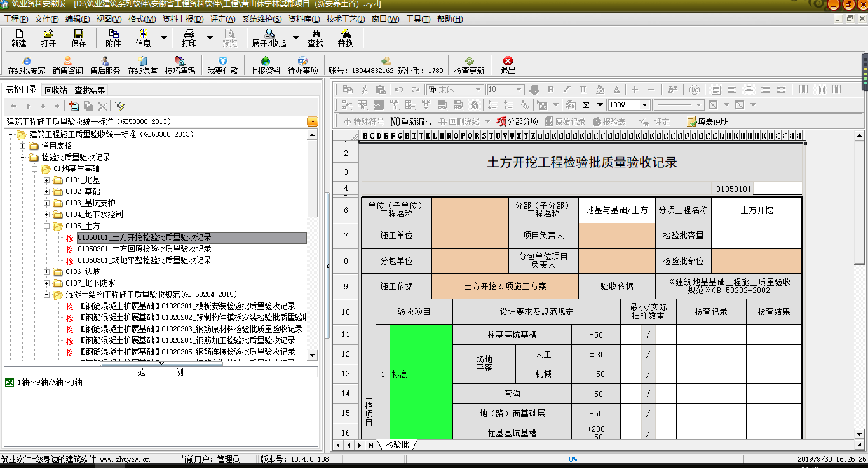The image size is (868, 468).
Task: Expand the 通用表格 tree node
Action: [x=23, y=146]
